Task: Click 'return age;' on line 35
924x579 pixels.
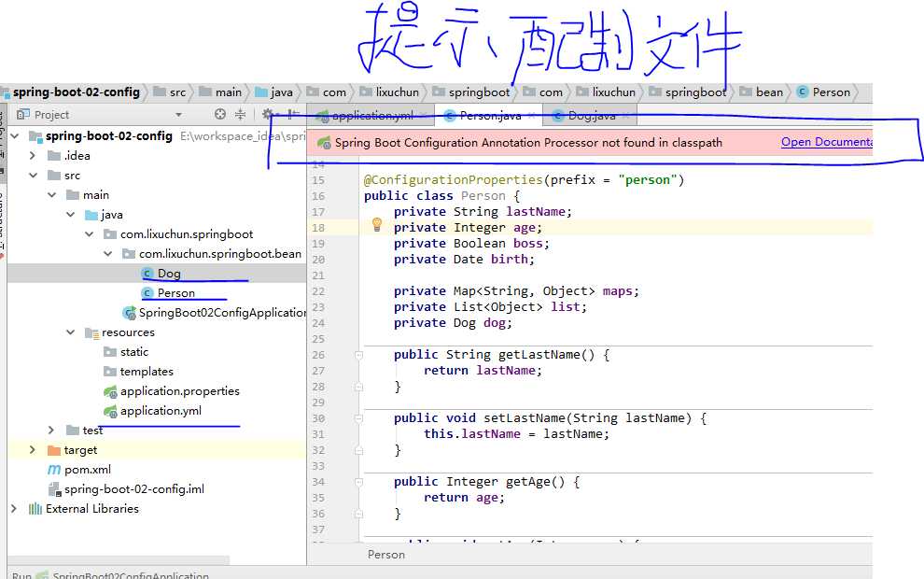Action: pyautogui.click(x=465, y=497)
